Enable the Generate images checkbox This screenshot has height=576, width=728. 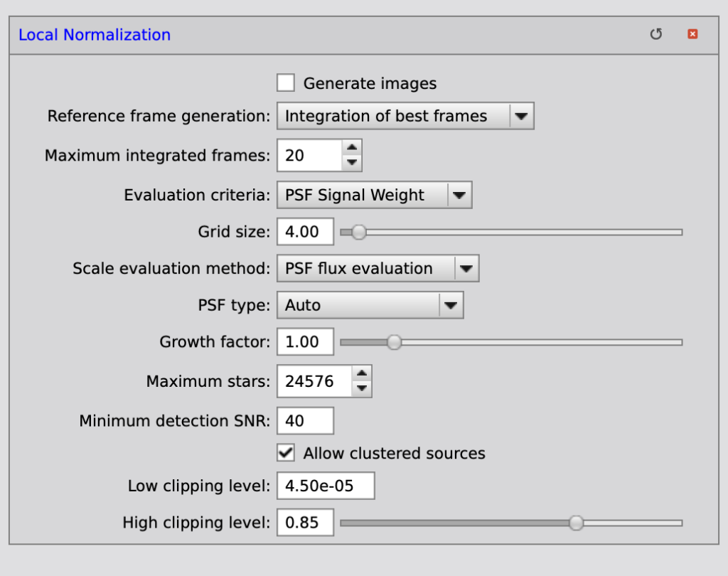[x=286, y=83]
